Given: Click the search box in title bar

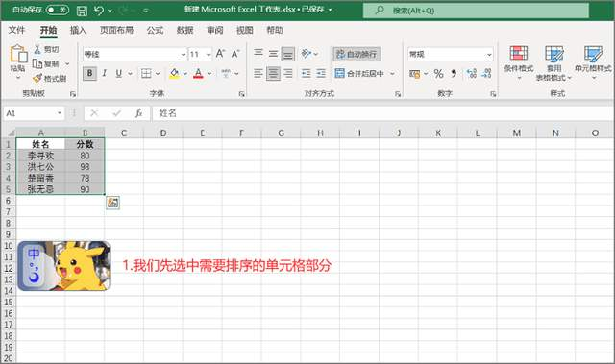Looking at the screenshot, I should click(x=476, y=11).
